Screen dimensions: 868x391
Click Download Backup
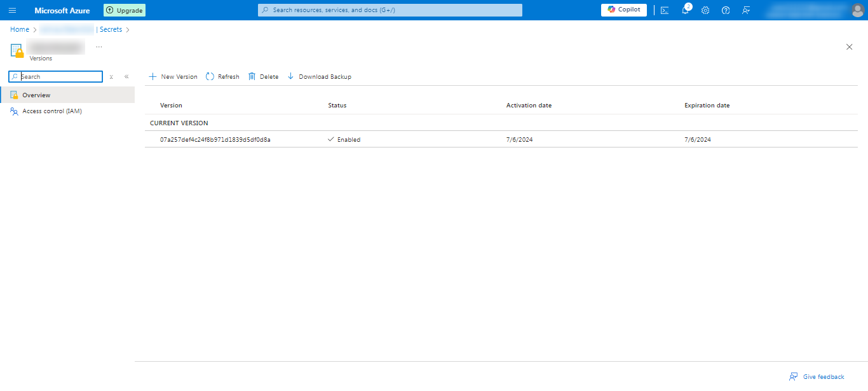(x=319, y=76)
